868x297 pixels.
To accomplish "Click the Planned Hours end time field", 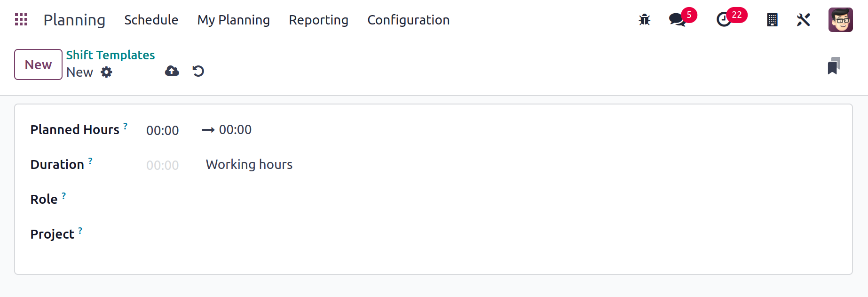I will tap(235, 130).
